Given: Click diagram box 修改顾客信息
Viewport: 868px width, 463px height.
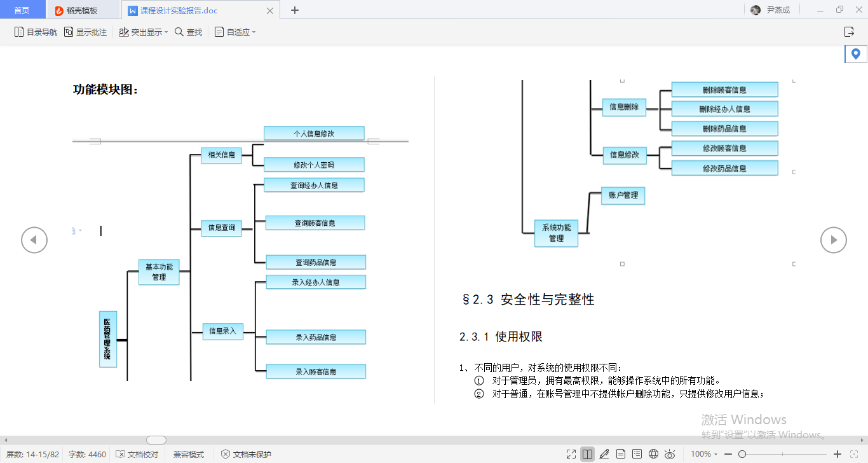Looking at the screenshot, I should pos(724,148).
